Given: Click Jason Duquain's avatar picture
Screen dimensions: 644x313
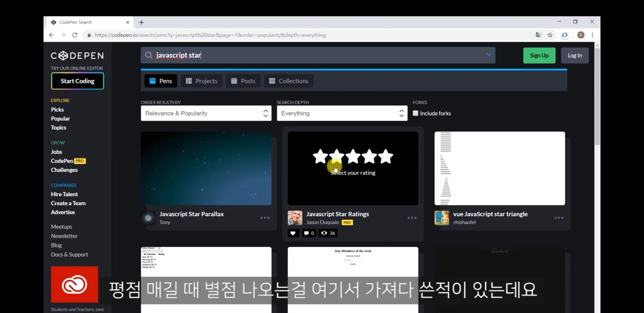Looking at the screenshot, I should [x=295, y=218].
